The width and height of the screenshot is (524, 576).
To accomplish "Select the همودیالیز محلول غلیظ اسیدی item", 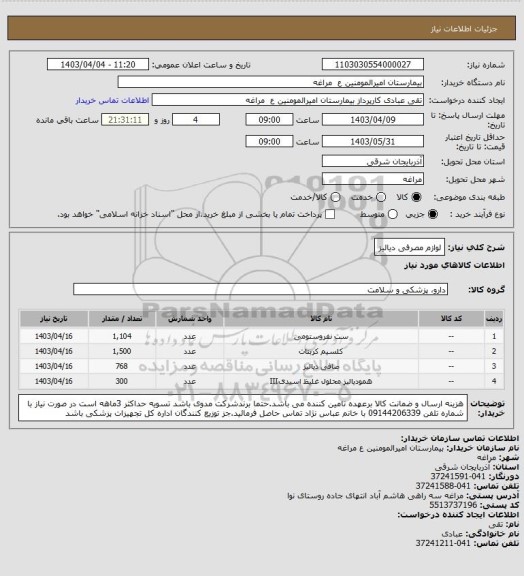I will coord(321,381).
